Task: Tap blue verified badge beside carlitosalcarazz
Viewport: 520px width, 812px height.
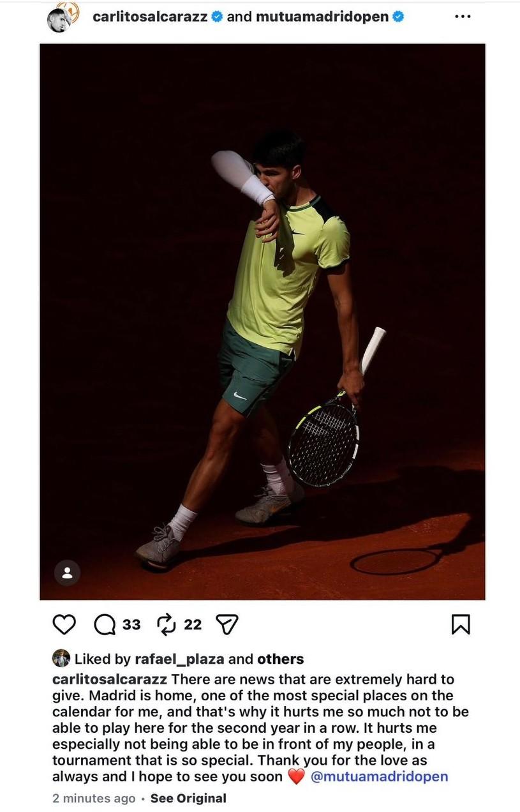Action: (x=217, y=17)
